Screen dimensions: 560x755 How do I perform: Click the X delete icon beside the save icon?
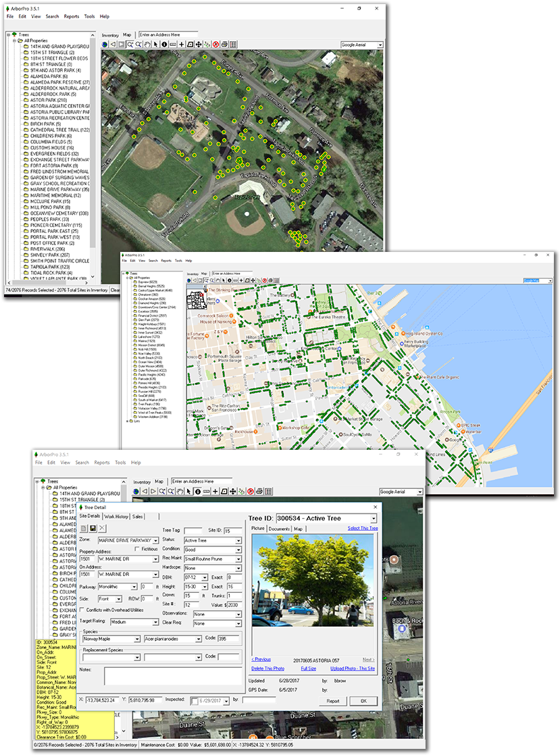[x=102, y=528]
